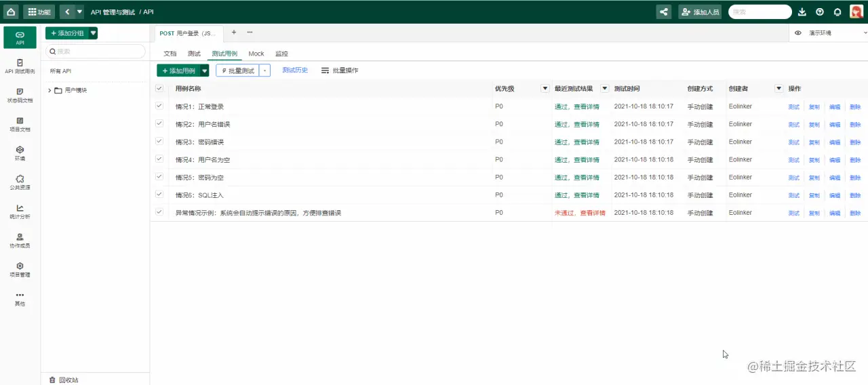Click 测试 for 情况1：正常登录

click(793, 107)
